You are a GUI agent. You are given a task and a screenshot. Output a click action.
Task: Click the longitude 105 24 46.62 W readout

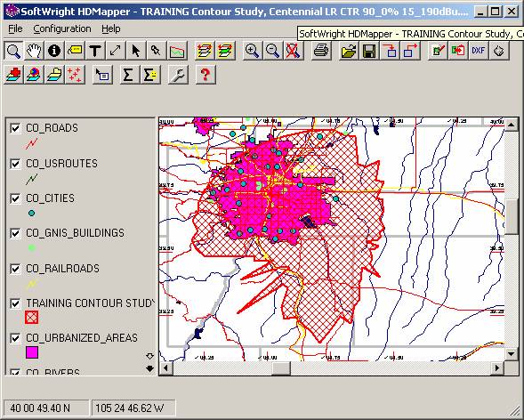(133, 408)
